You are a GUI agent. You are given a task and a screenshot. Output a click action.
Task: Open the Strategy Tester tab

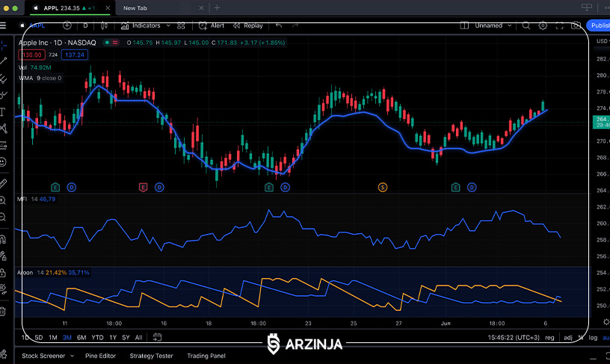coord(151,356)
